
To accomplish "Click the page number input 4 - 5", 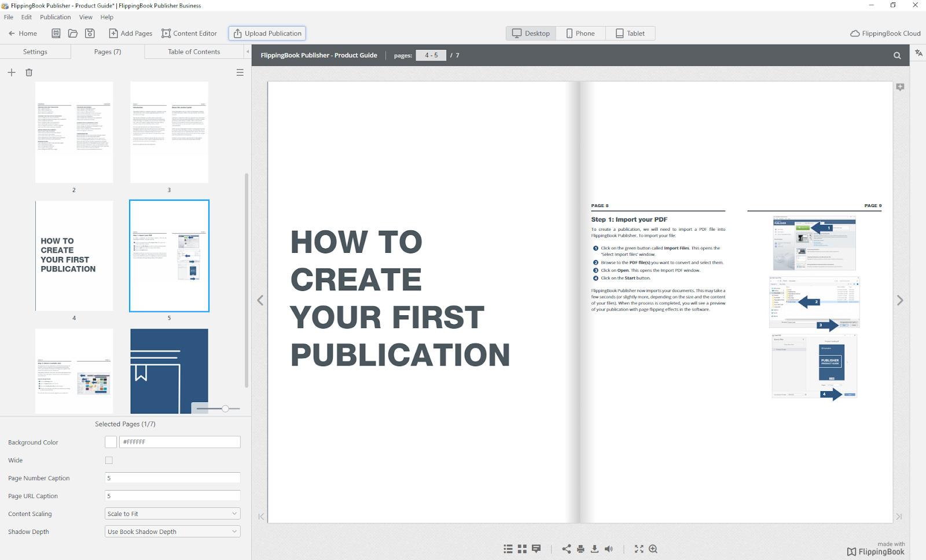I will coord(431,56).
